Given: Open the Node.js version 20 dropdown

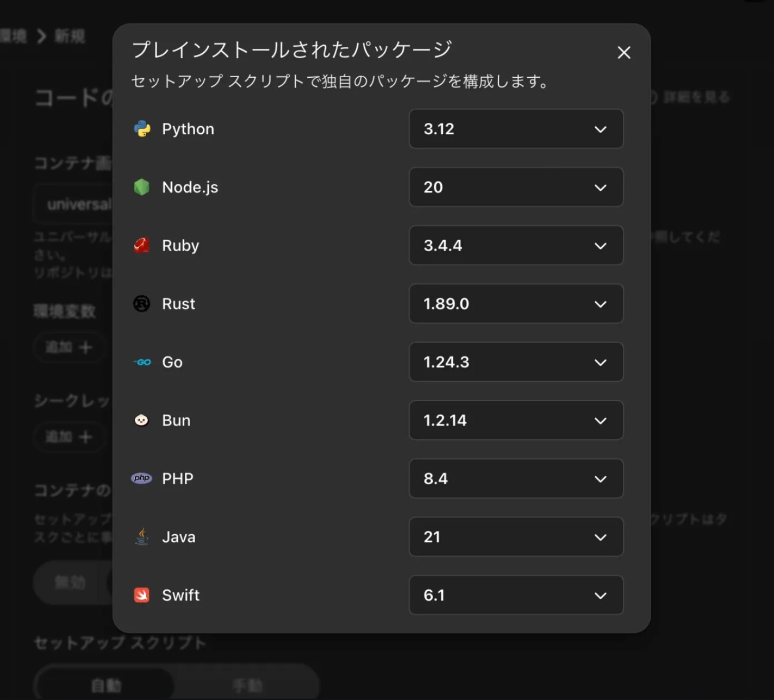Looking at the screenshot, I should [515, 187].
